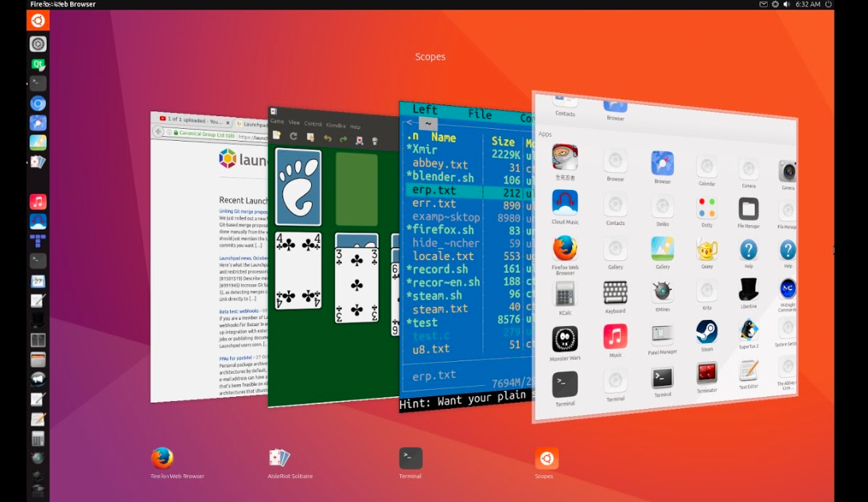The image size is (868, 502).
Task: Open the View menu in Solitaire
Action: 294,123
